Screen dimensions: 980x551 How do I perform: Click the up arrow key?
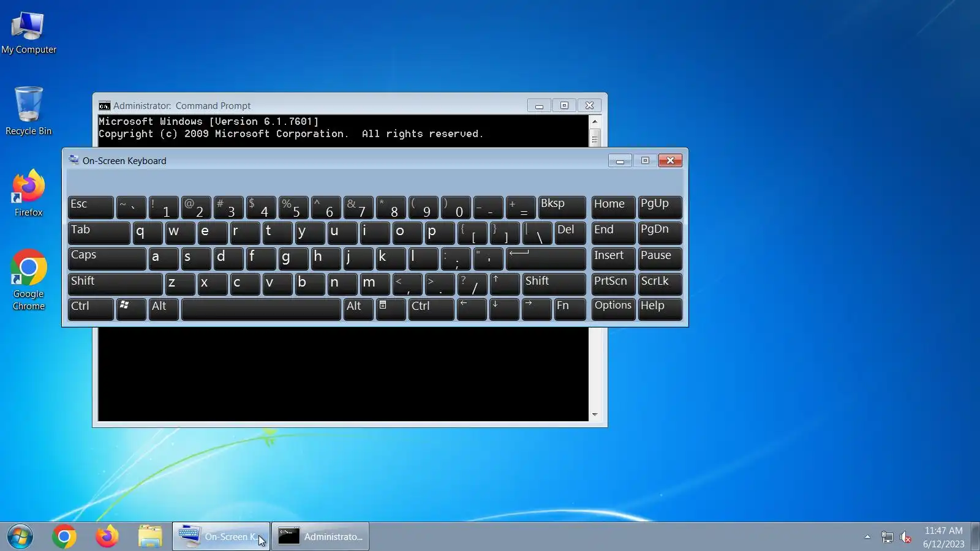coord(505,285)
